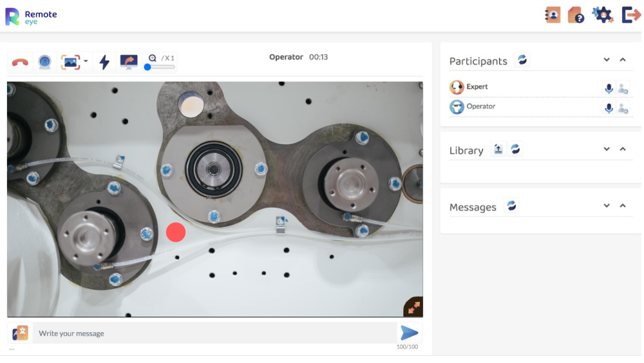
Task: Click the Operator name in Participants
Action: (x=480, y=106)
